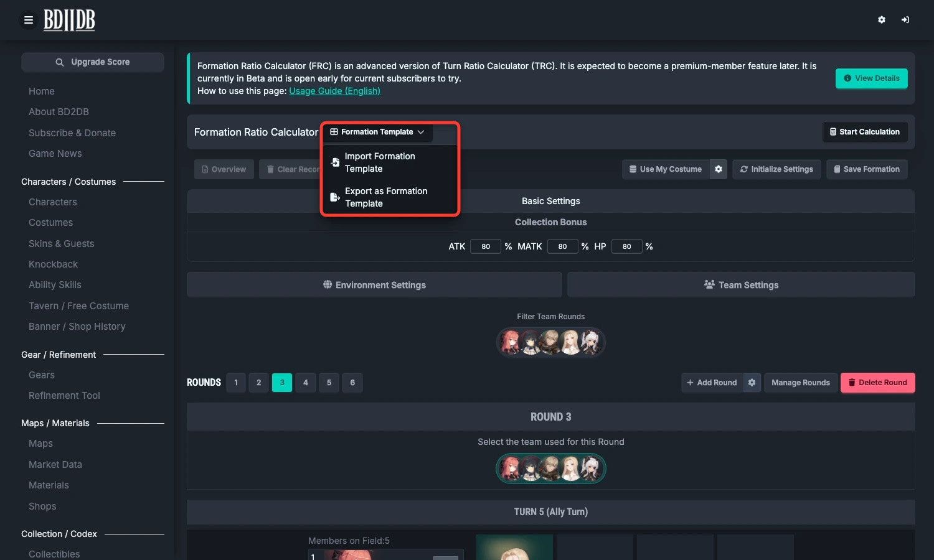Viewport: 934px width, 560px height.
Task: Switch to round 2 tab
Action: point(259,383)
